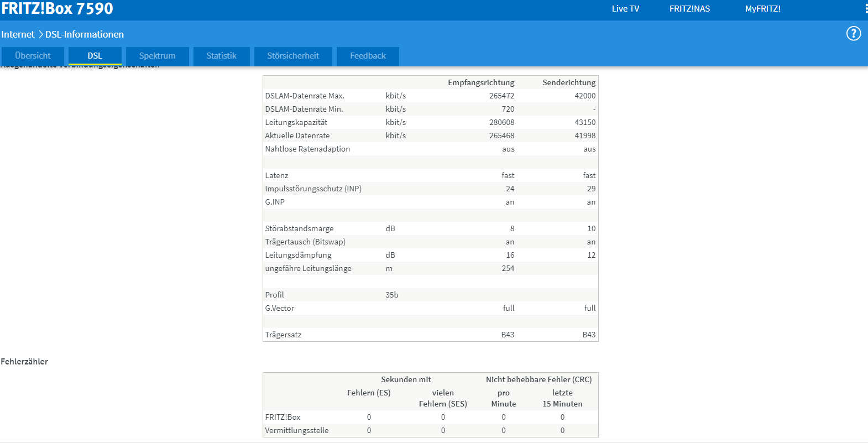Click the Internet breadcrumb

click(x=18, y=34)
